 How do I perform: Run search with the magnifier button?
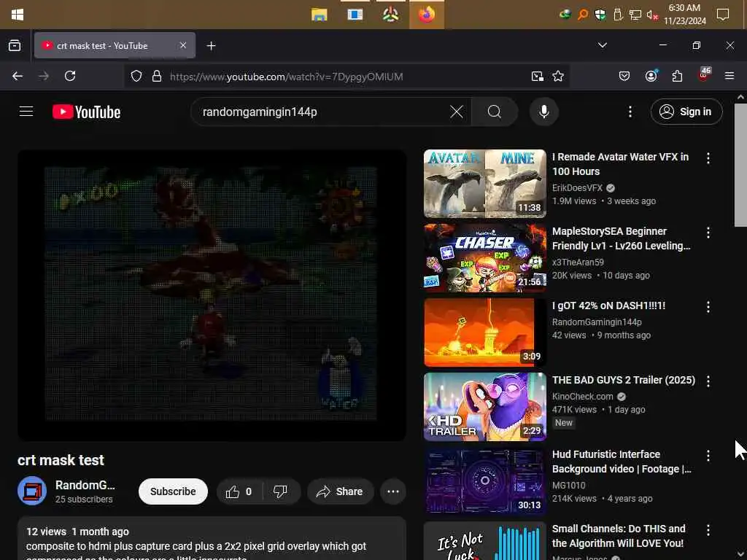click(x=495, y=112)
